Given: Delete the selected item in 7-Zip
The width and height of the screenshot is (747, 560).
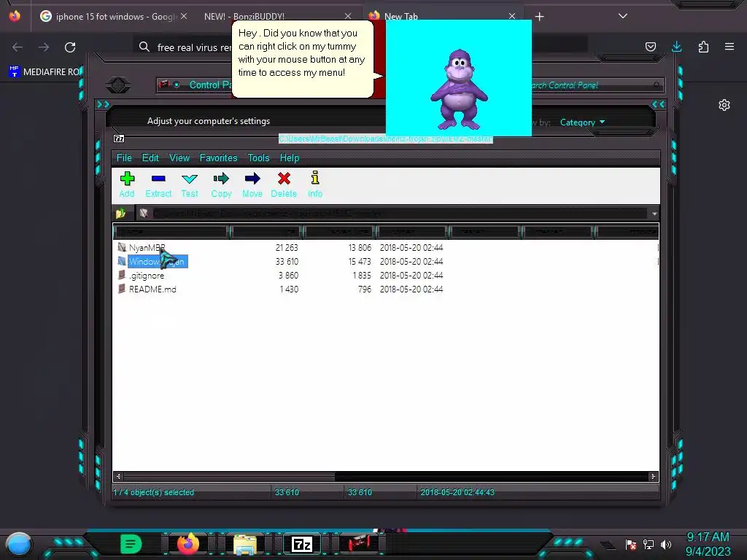Looking at the screenshot, I should point(284,184).
